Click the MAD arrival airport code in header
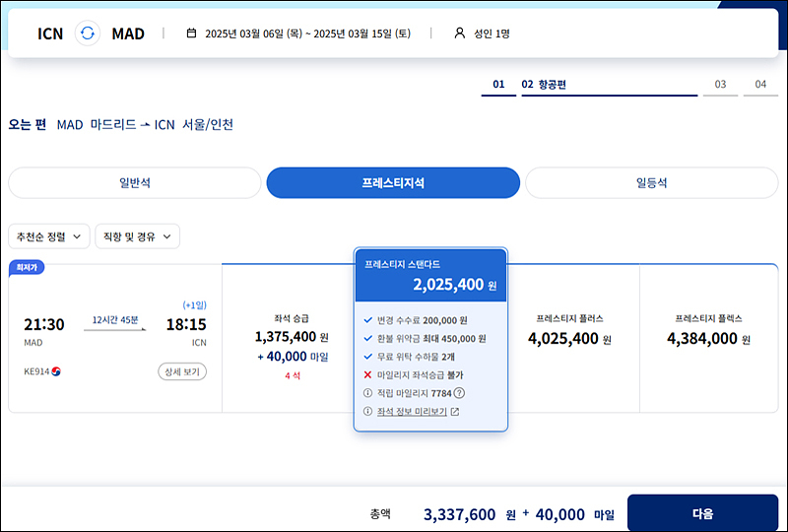The image size is (788, 532). point(128,33)
